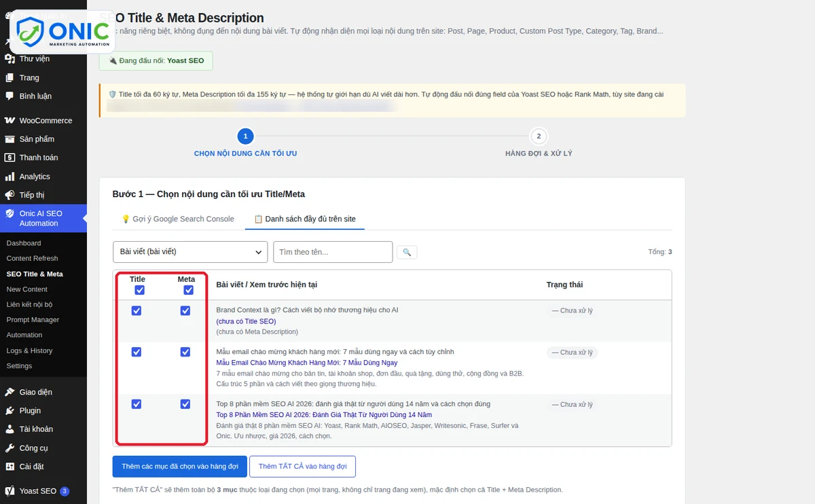Select the Onic AI SEO Automation shield icon
Screen dimensions: 815x504
(10, 213)
